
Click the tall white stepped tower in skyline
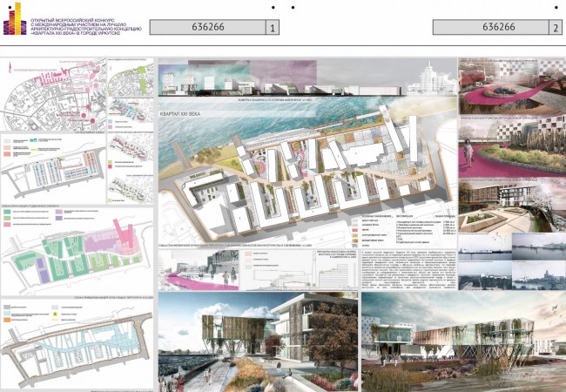(x=431, y=79)
